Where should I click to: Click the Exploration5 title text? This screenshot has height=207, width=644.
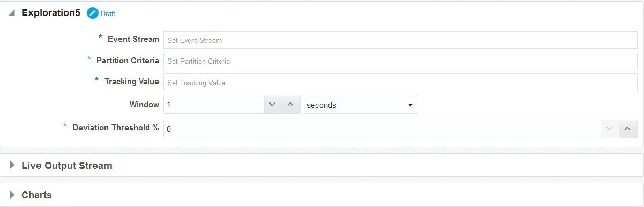click(x=51, y=13)
